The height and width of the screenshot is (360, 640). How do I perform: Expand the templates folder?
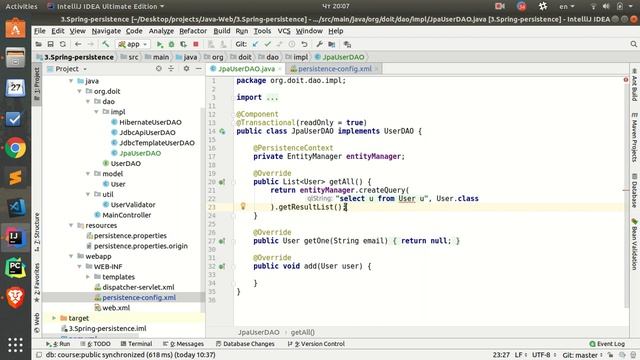(x=88, y=277)
